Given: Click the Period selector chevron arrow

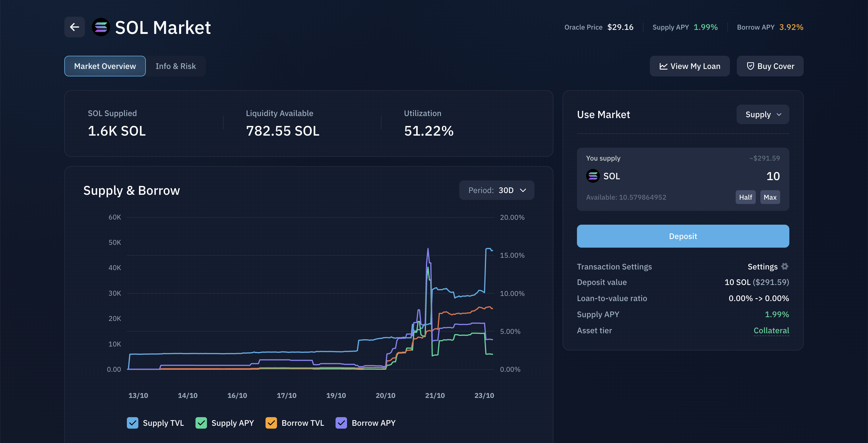Looking at the screenshot, I should [523, 190].
